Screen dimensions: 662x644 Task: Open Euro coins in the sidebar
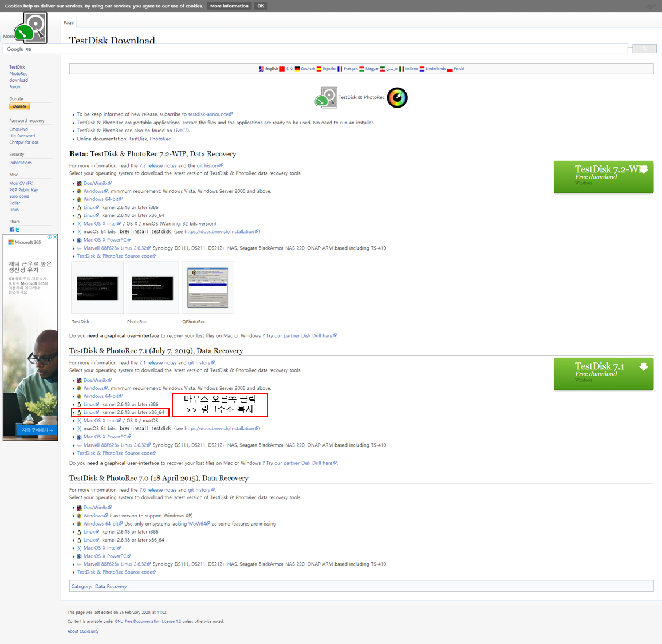pos(19,197)
